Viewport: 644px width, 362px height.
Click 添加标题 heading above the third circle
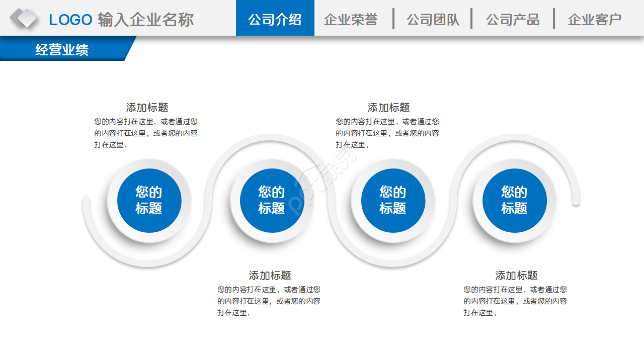pos(388,108)
